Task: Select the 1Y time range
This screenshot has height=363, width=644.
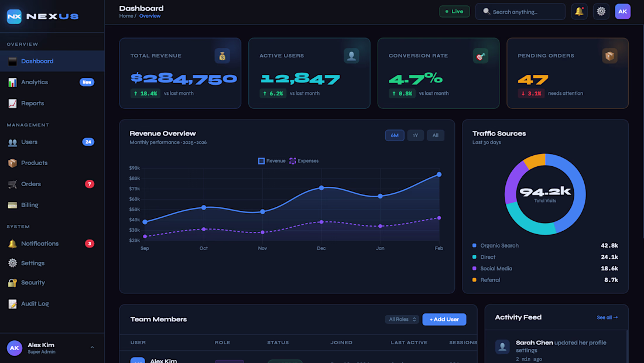Action: [x=415, y=135]
